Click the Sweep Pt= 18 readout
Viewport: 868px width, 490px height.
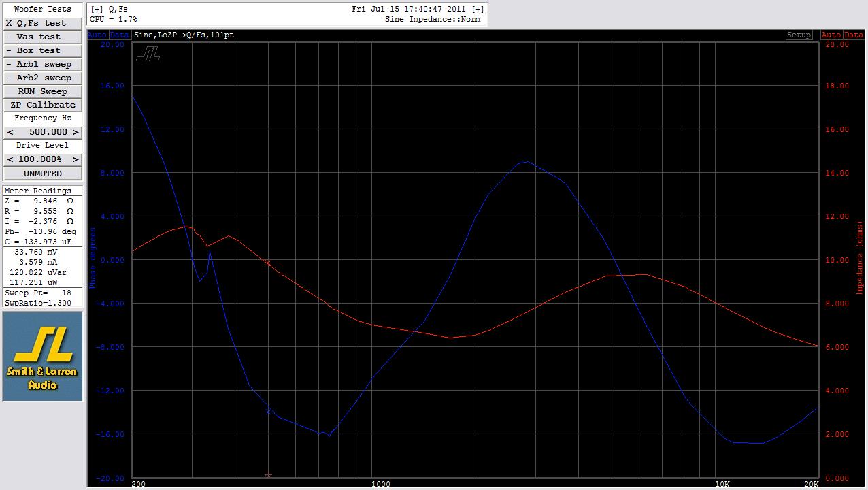(38, 293)
